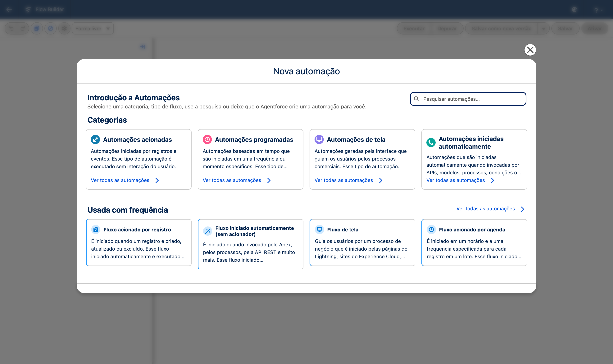Click the magic wand icon of Fluxo iniciado automaticamente
This screenshot has height=364, width=613.
(207, 231)
